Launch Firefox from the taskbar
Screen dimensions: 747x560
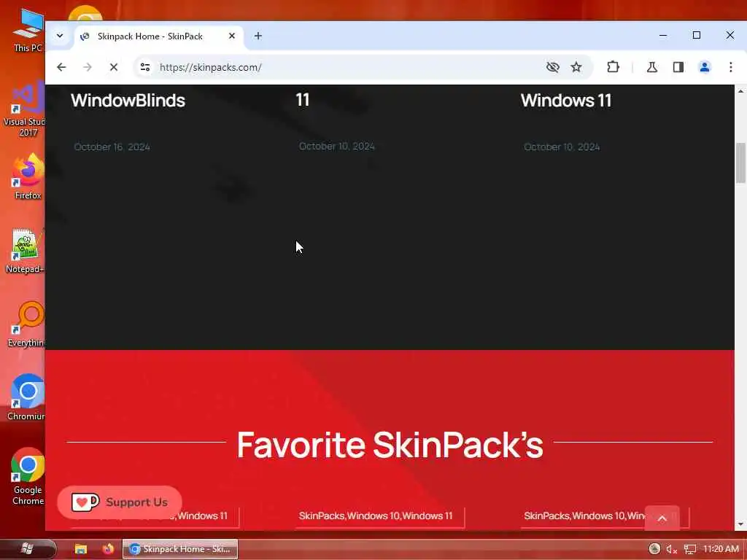click(108, 549)
